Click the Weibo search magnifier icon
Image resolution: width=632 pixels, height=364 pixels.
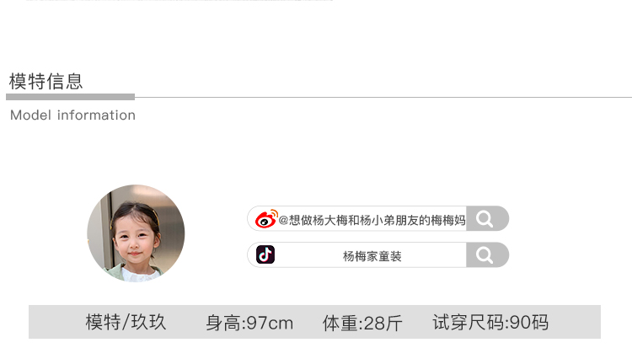[x=484, y=219]
